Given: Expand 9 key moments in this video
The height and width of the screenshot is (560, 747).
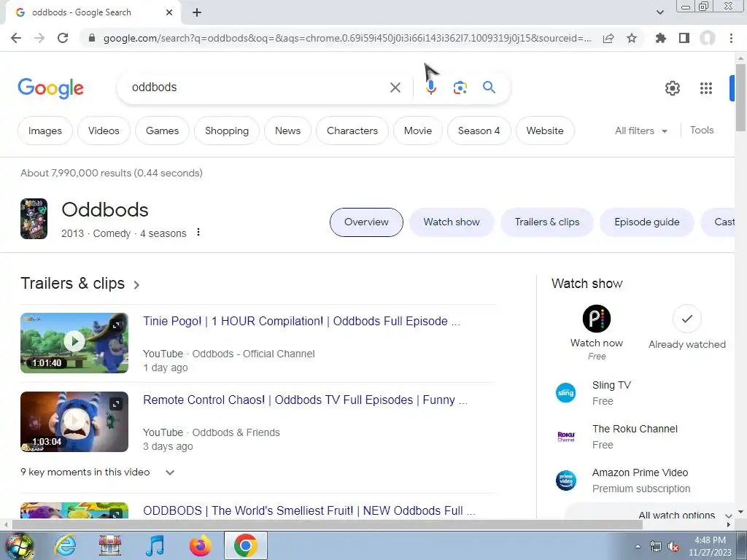Looking at the screenshot, I should coord(169,472).
